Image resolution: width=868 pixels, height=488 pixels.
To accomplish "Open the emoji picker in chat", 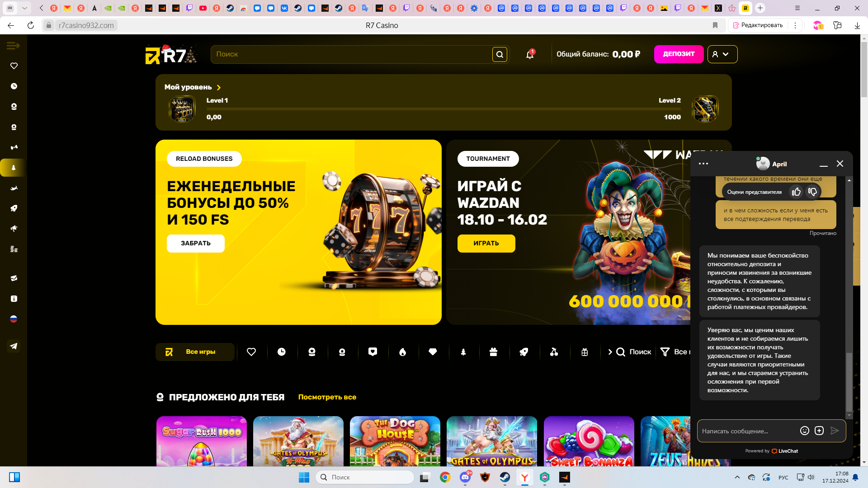I will point(805,431).
